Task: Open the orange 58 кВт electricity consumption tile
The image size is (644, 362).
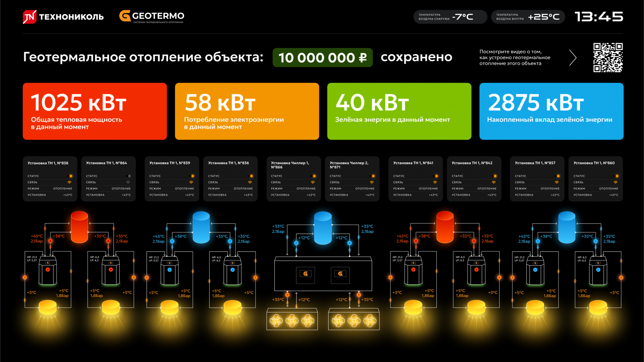Action: 247,111
